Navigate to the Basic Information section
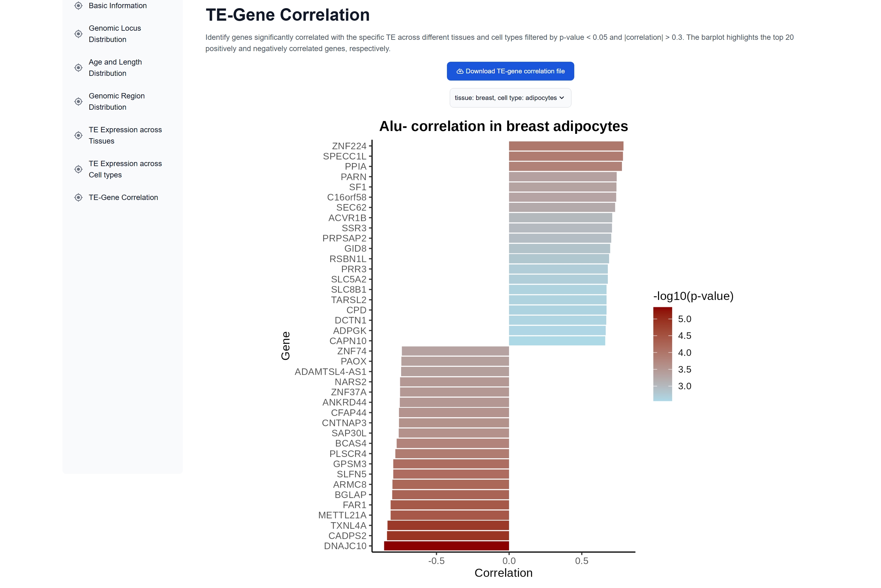The image size is (881, 588). pyautogui.click(x=117, y=6)
